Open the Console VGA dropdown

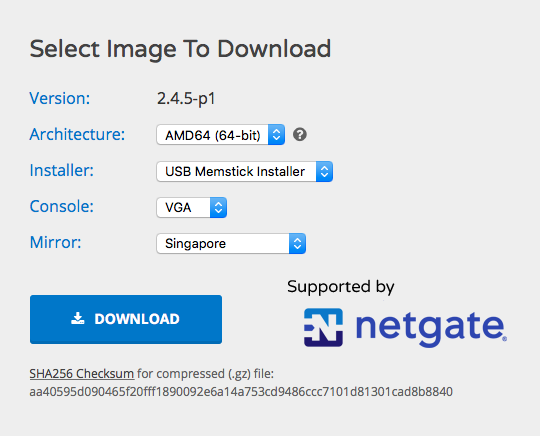(x=191, y=207)
